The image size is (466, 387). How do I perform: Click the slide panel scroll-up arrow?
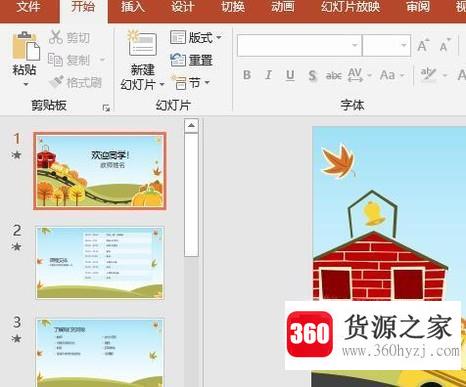[191, 126]
